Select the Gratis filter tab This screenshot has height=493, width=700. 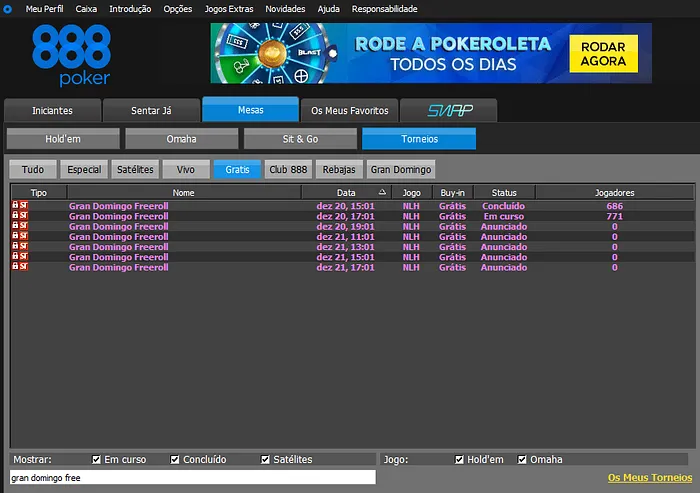pos(237,169)
